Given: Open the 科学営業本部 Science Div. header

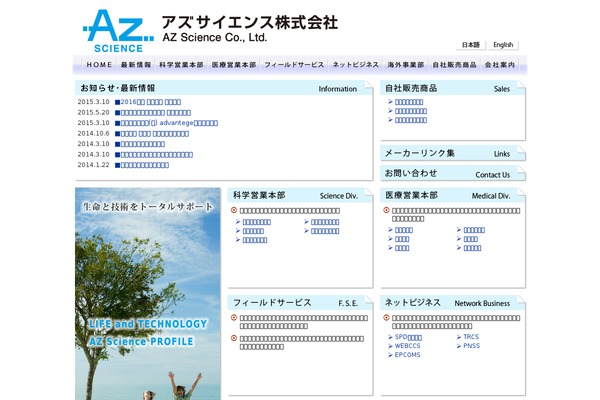Looking at the screenshot, I should (300, 195).
